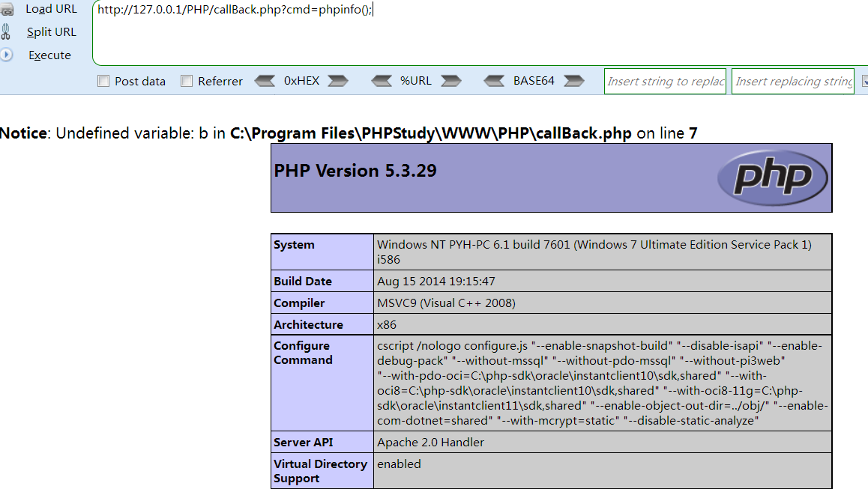The height and width of the screenshot is (489, 868).
Task: Click the 0xHEX label
Action: (301, 81)
